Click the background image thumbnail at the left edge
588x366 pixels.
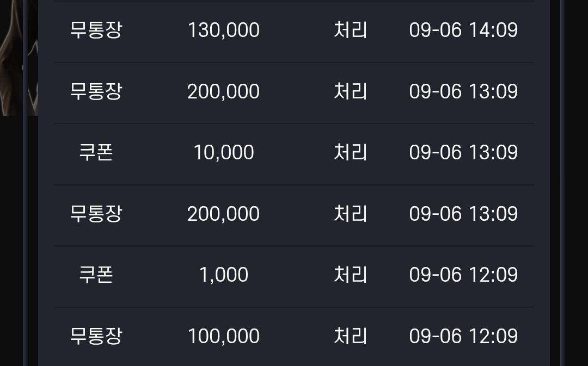point(19,58)
